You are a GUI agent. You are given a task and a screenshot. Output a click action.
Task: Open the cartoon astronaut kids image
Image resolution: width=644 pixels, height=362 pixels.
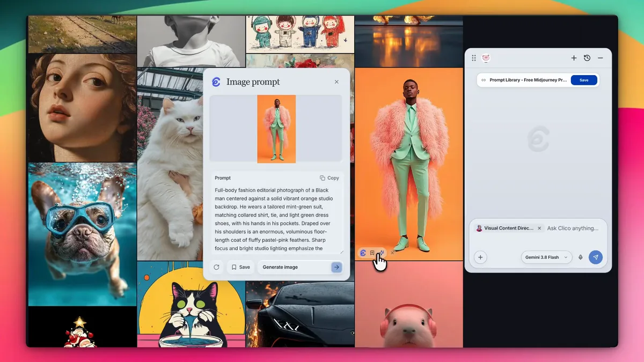click(x=299, y=33)
